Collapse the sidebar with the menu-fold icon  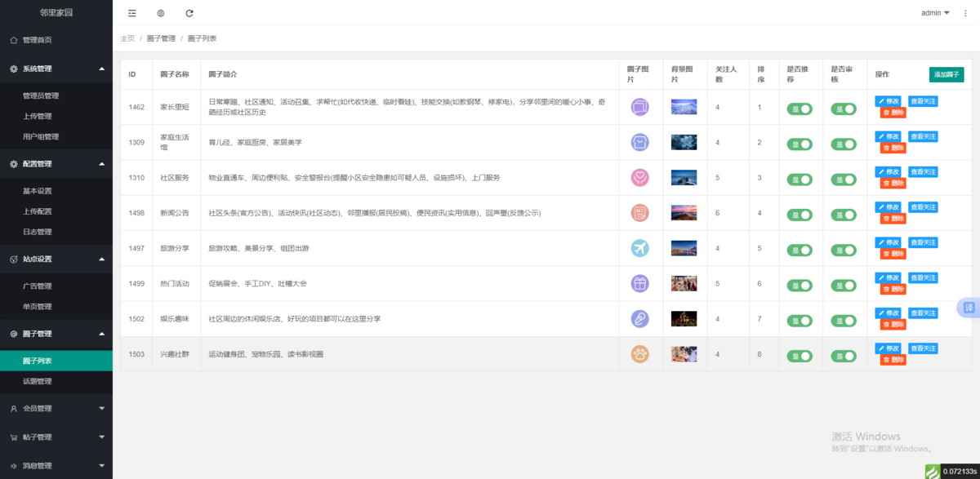[132, 13]
